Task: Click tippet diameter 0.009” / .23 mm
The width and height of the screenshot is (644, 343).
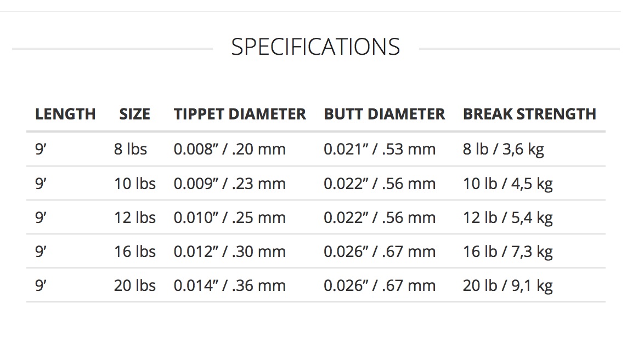Action: (x=230, y=184)
